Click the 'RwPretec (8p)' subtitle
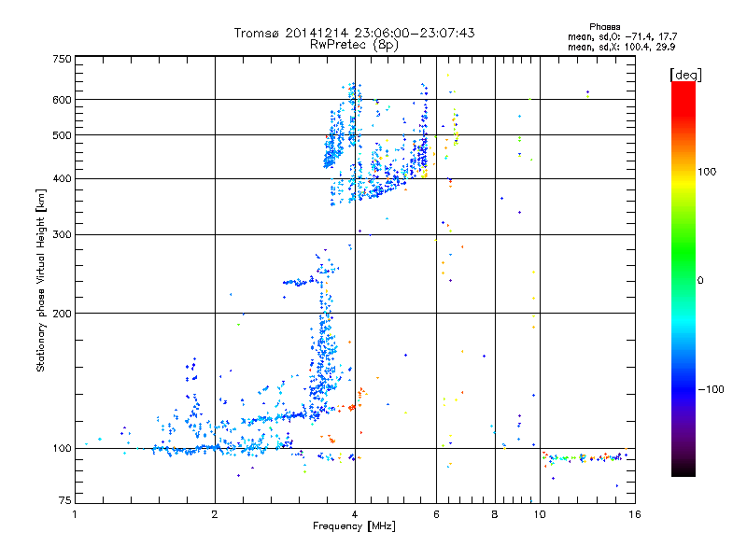Viewport: 747px width, 560px height. (x=354, y=45)
